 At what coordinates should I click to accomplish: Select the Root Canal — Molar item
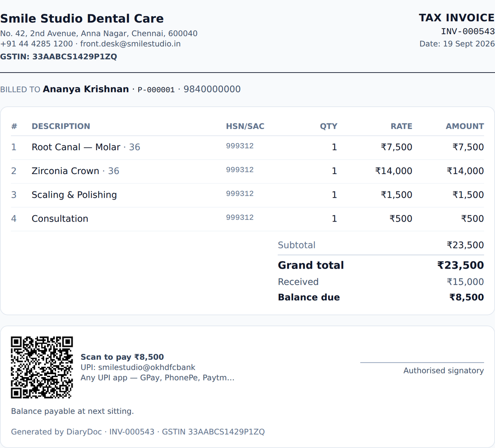76,147
